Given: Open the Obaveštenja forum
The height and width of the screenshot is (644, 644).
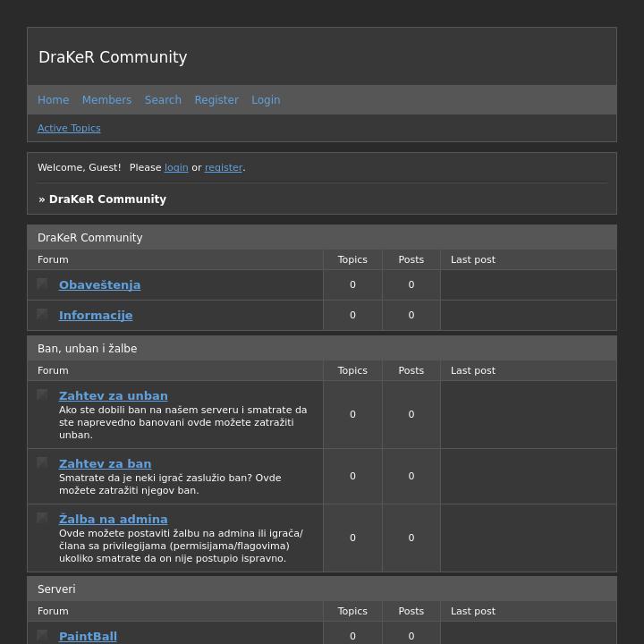Looking at the screenshot, I should coord(99,284).
